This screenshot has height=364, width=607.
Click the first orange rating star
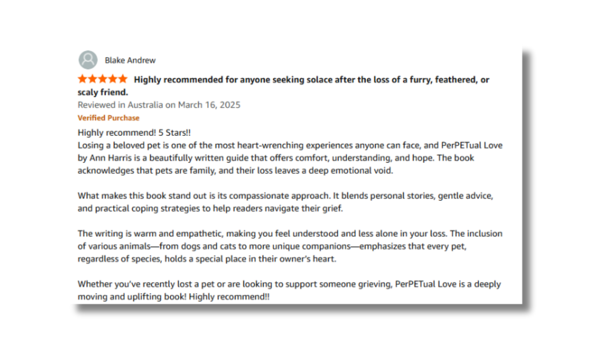[83, 79]
